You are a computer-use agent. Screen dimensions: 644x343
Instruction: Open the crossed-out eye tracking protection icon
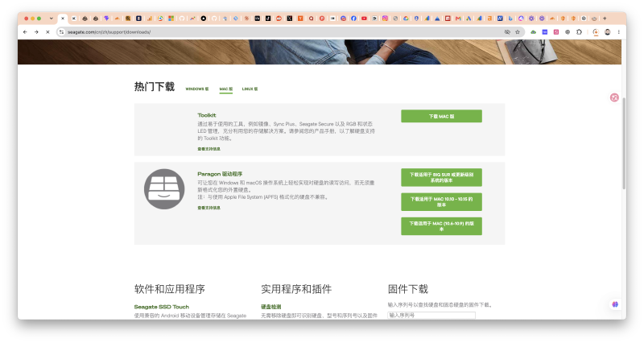(507, 31)
